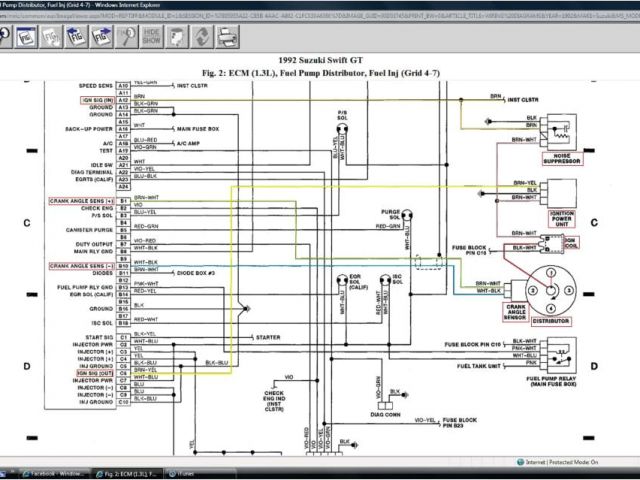
Task: Go to previous figure with left-arrow FIG icon
Action: 76,38
